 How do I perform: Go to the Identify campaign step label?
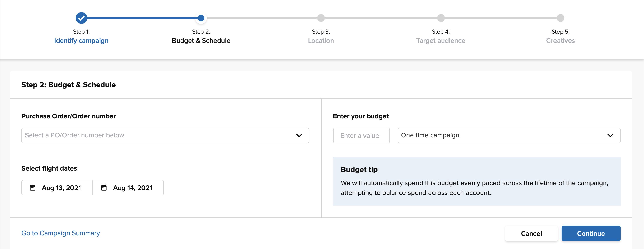[x=81, y=41]
